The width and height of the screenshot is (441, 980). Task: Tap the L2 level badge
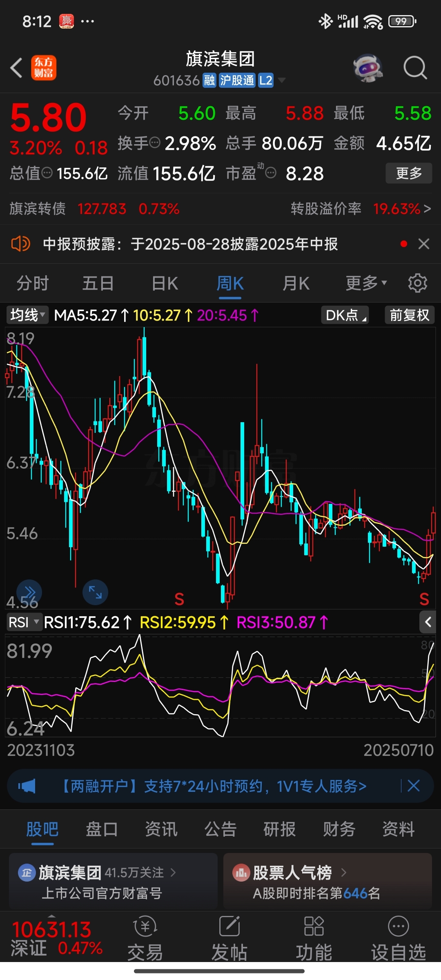pyautogui.click(x=266, y=80)
